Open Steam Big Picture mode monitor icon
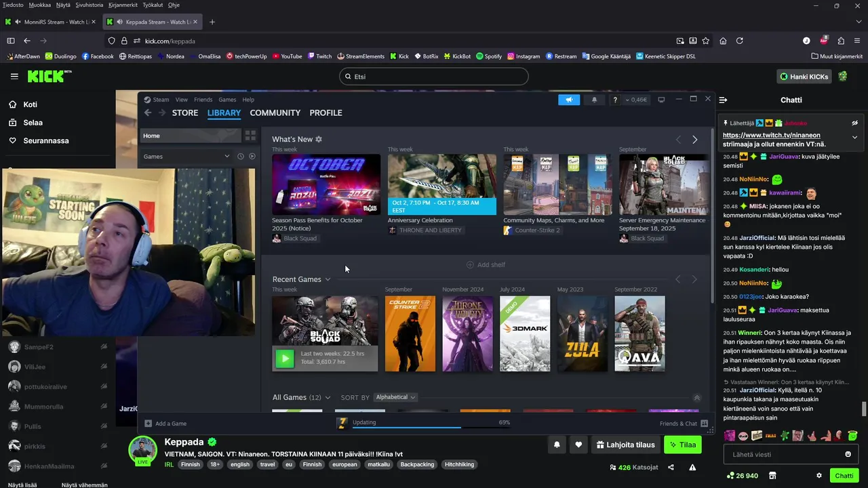This screenshot has width=868, height=488. point(661,100)
